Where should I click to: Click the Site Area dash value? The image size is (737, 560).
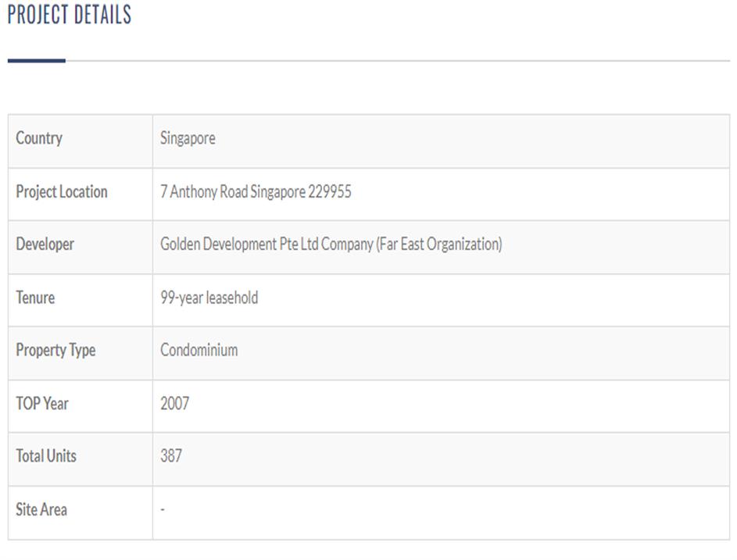163,509
